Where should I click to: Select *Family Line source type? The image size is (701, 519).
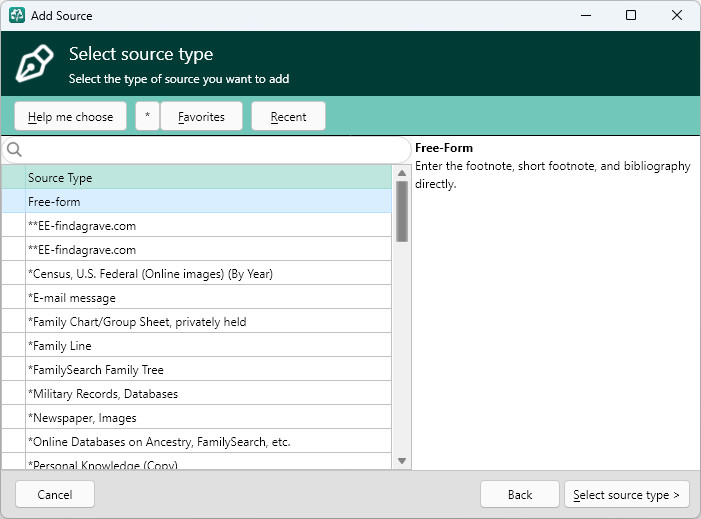197,346
